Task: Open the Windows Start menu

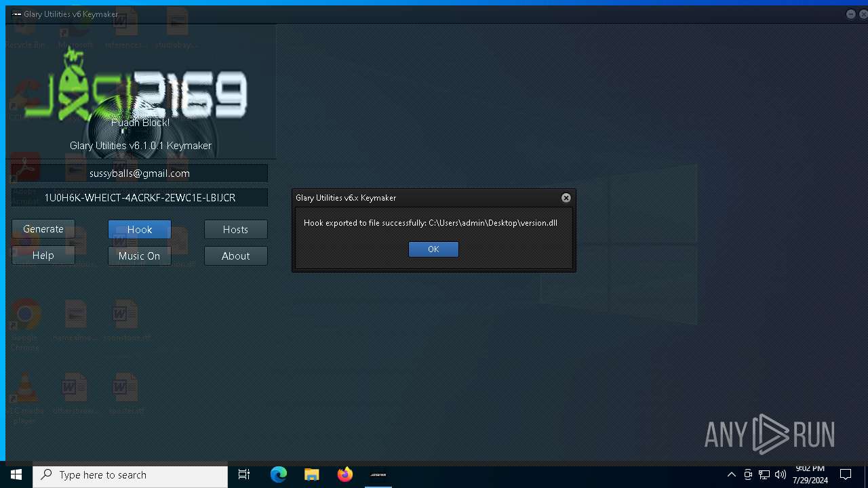Action: click(x=16, y=474)
